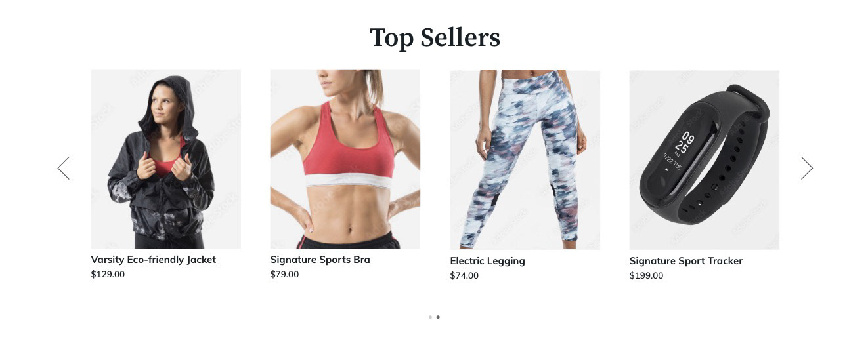The height and width of the screenshot is (360, 868).
Task: Open the Signature Sports Bra product image
Action: (x=345, y=159)
